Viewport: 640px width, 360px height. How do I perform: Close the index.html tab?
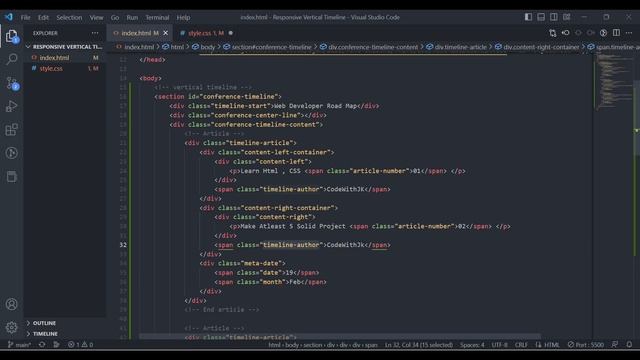165,33
